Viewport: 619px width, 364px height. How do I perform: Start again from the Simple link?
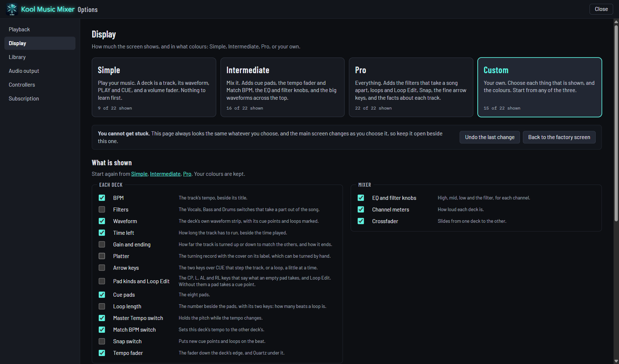pos(139,174)
